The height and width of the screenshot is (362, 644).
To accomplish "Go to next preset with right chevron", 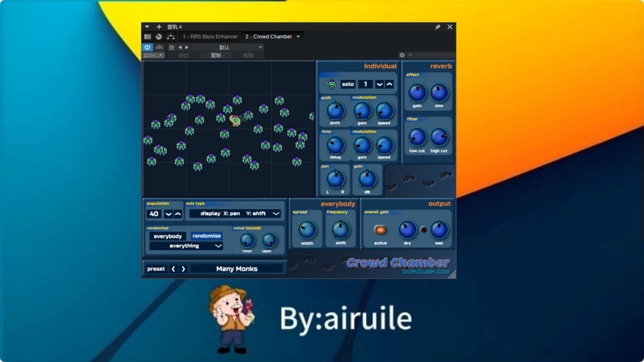I will pos(184,269).
